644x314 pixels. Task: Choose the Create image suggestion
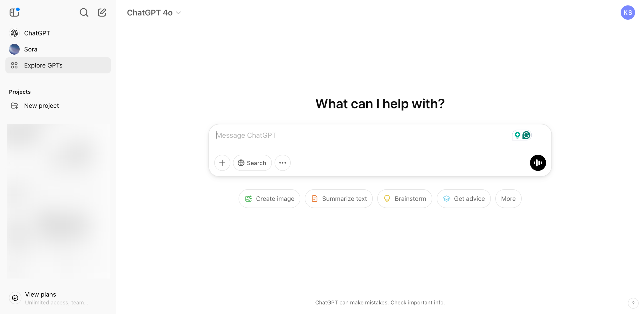pos(269,199)
